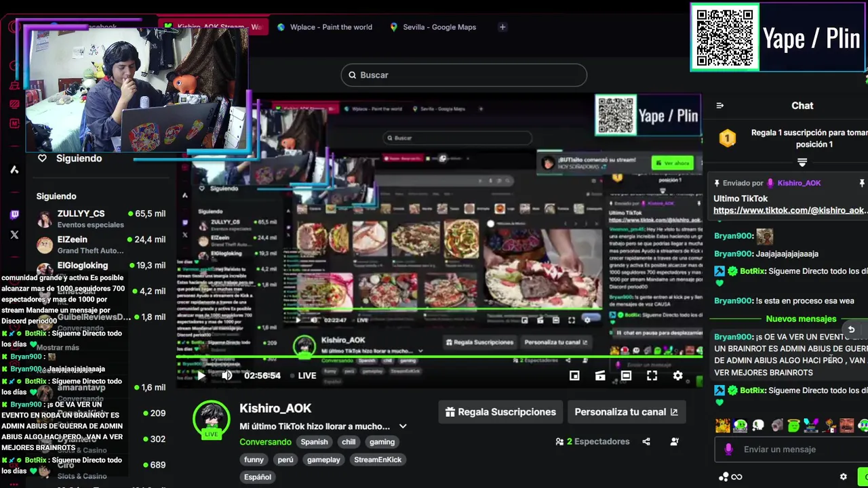Screen dimensions: 868x488
Task: Select the StreamEnKick tag
Action: point(378,460)
